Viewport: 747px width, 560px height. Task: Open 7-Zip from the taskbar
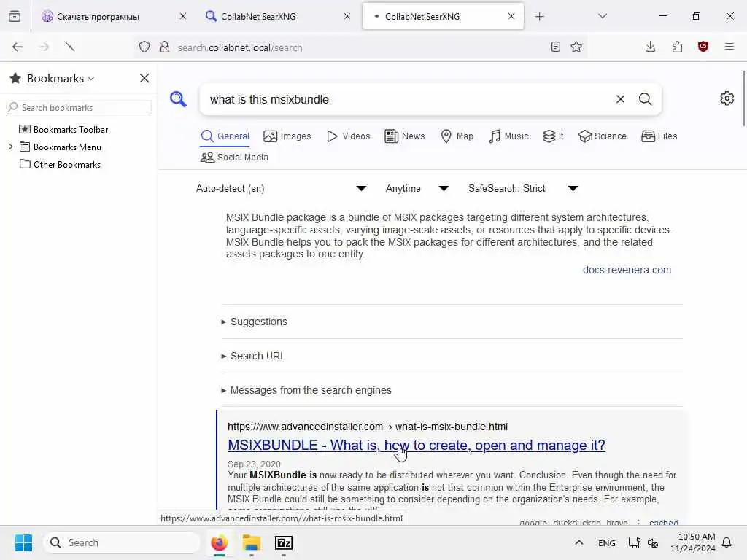pyautogui.click(x=284, y=542)
